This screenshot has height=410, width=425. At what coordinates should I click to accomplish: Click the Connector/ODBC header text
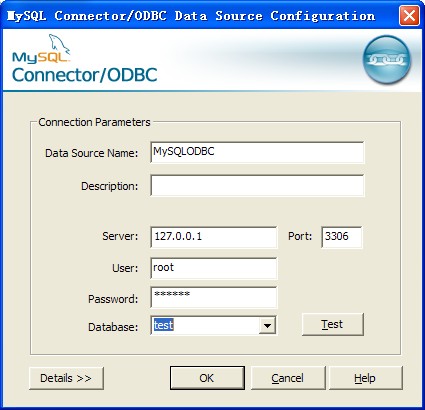pyautogui.click(x=84, y=75)
